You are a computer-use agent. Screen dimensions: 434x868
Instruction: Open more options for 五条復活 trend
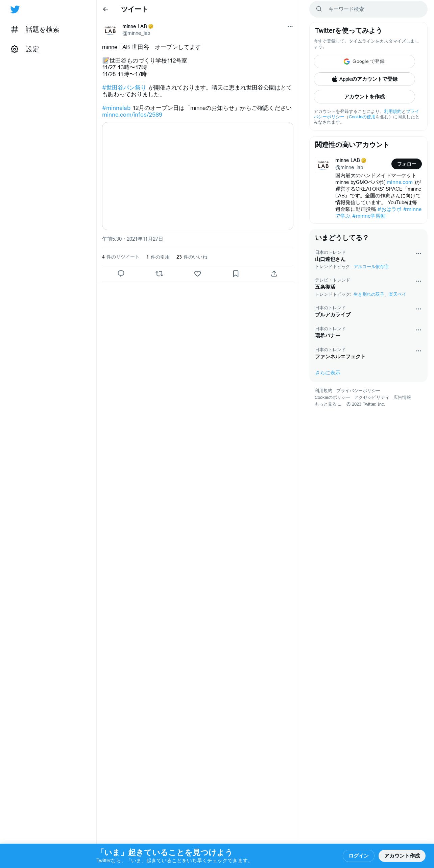tap(418, 281)
